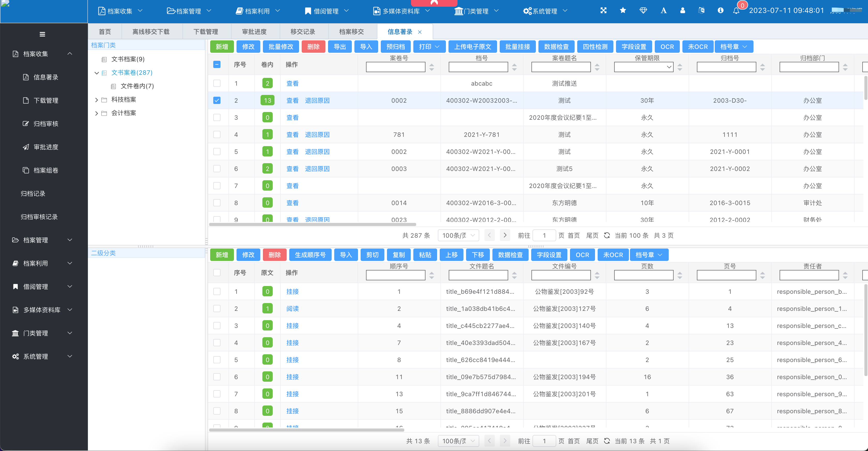This screenshot has height=451, width=868.
Task: Click the font size 'A' icon
Action: click(x=664, y=10)
